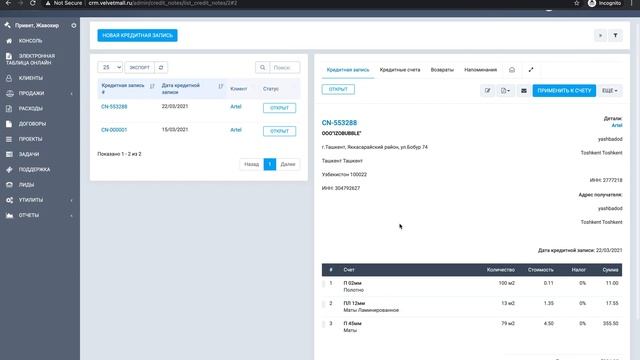Open the Artel link under Детали

[617, 125]
